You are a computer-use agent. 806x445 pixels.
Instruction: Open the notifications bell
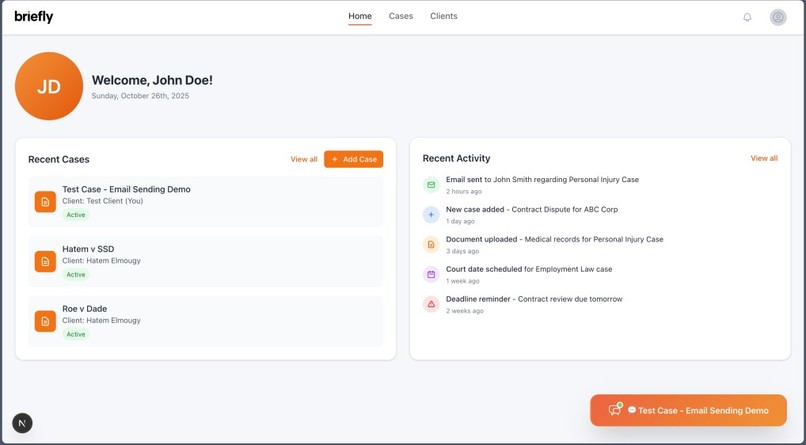coord(747,17)
